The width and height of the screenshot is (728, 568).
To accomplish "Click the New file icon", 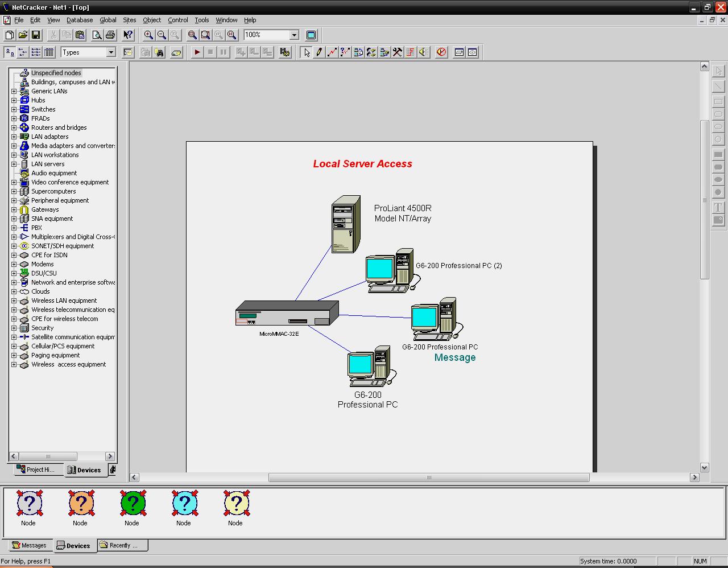I will coord(9,35).
